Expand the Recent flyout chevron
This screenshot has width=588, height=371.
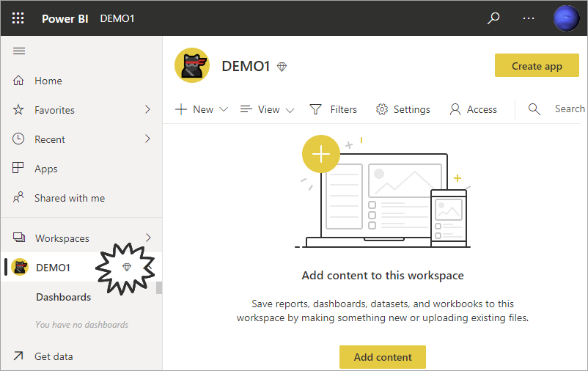pos(147,139)
